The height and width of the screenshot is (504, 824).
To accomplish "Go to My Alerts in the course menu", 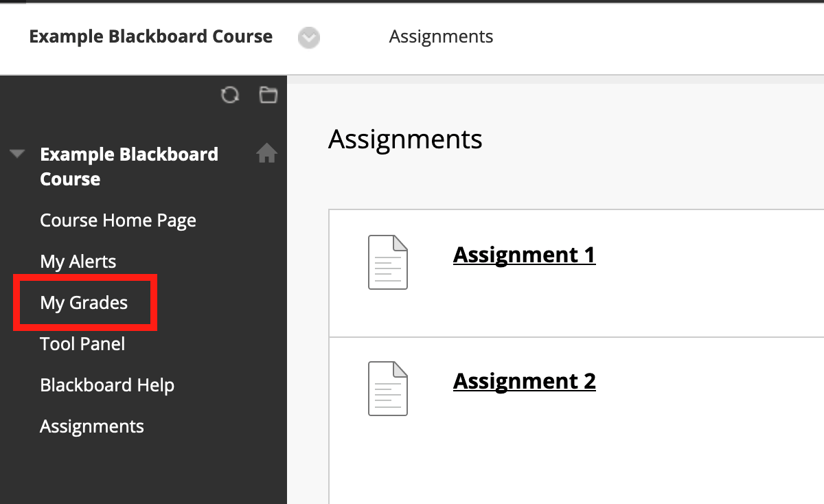I will click(78, 262).
